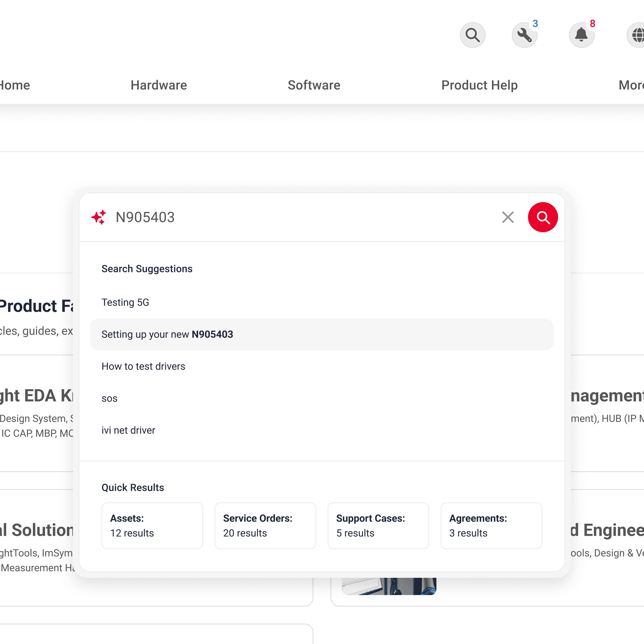The width and height of the screenshot is (644, 644).
Task: Click the red sparkle AI icon
Action: point(99,217)
